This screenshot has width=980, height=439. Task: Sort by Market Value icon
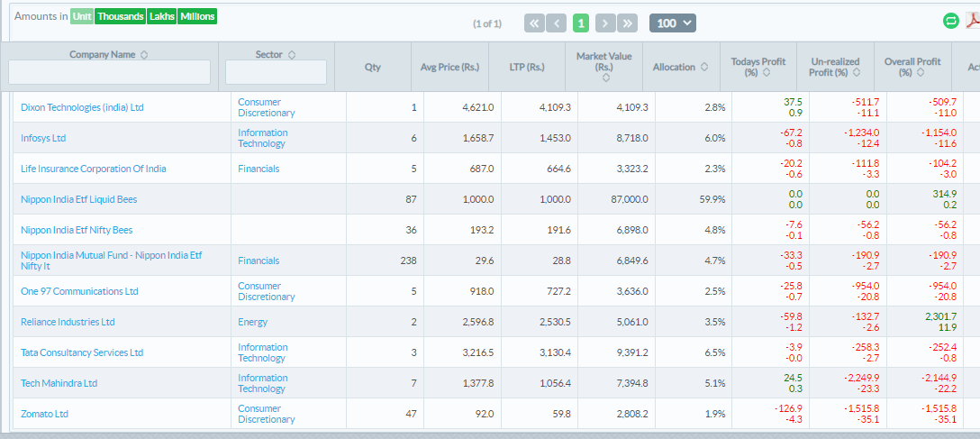605,78
